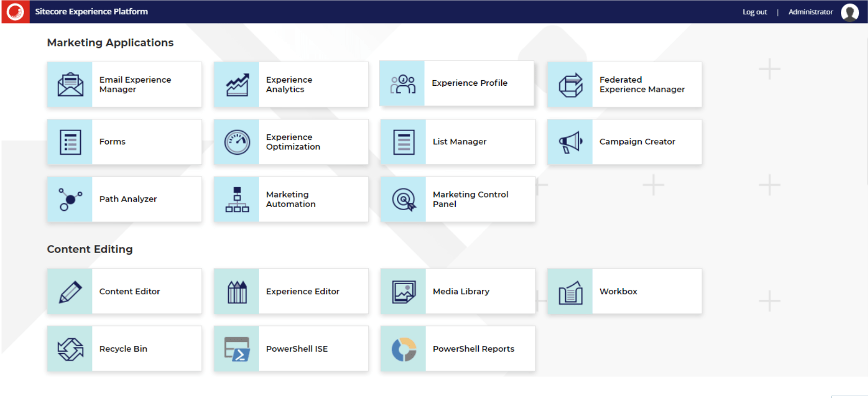Screen dimensions: 868x398
Task: Click the Sitecore logo icon
Action: point(15,12)
